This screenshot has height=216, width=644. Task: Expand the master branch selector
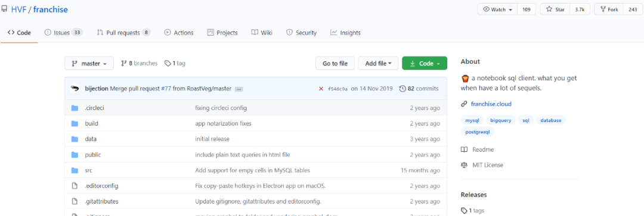click(x=89, y=64)
